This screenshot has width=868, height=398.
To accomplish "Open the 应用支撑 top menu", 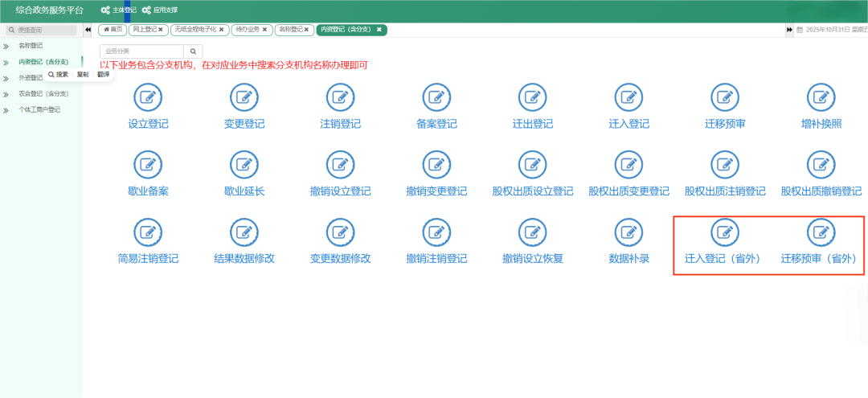I will (x=160, y=10).
